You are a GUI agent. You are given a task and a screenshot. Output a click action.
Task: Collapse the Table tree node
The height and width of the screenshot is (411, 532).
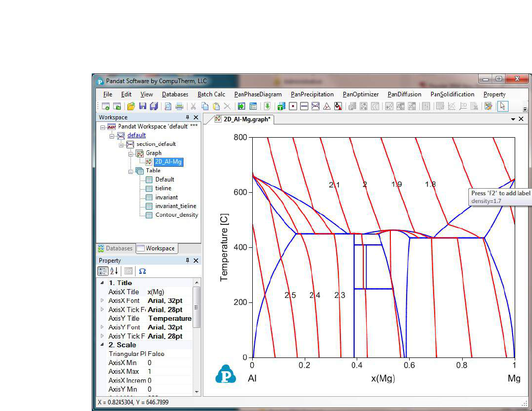tap(130, 171)
